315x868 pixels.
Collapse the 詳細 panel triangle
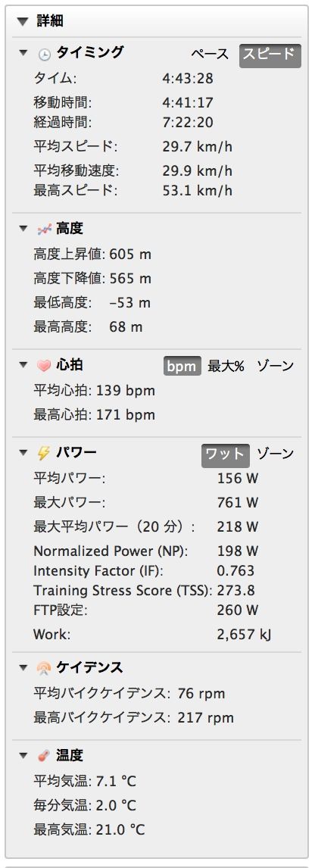(x=22, y=22)
